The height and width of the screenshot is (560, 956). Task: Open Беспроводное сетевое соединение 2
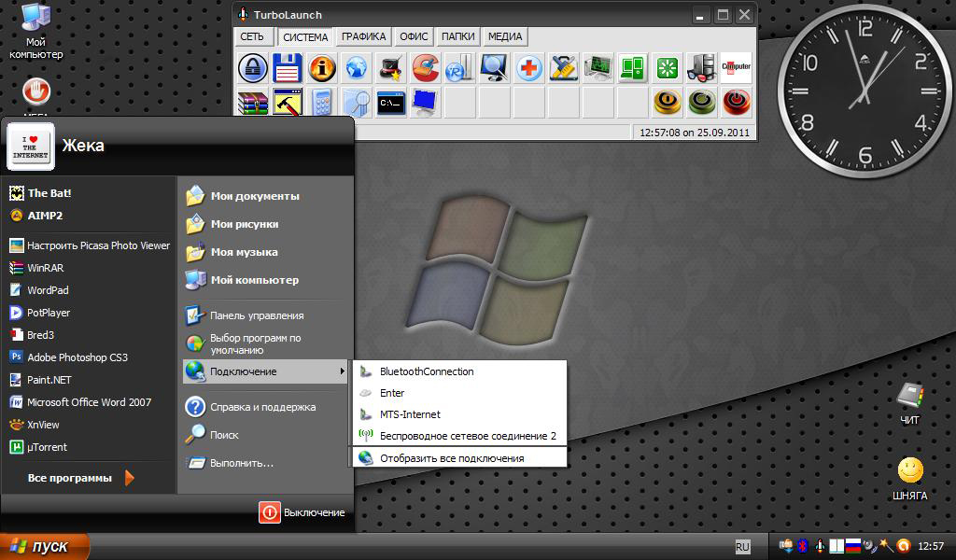pyautogui.click(x=459, y=436)
